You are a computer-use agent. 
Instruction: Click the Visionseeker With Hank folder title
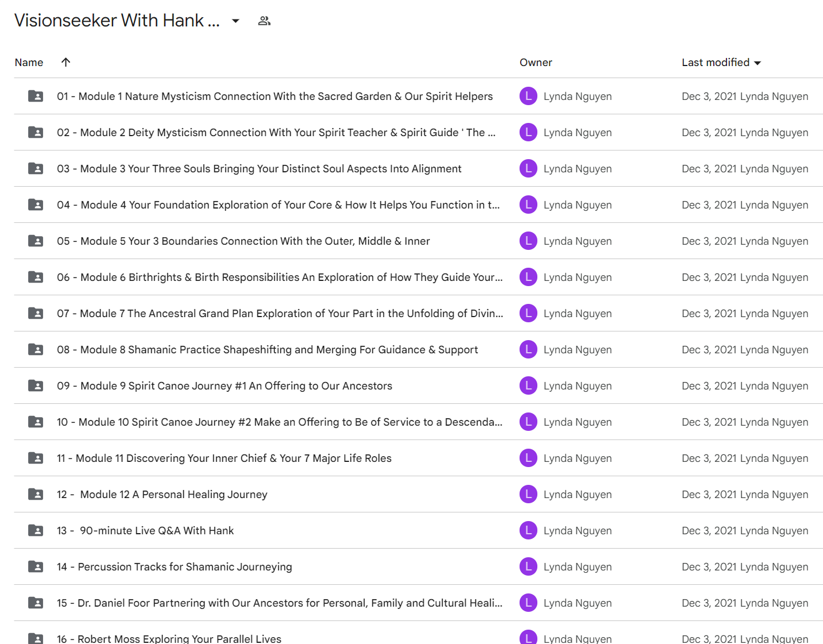pyautogui.click(x=117, y=21)
